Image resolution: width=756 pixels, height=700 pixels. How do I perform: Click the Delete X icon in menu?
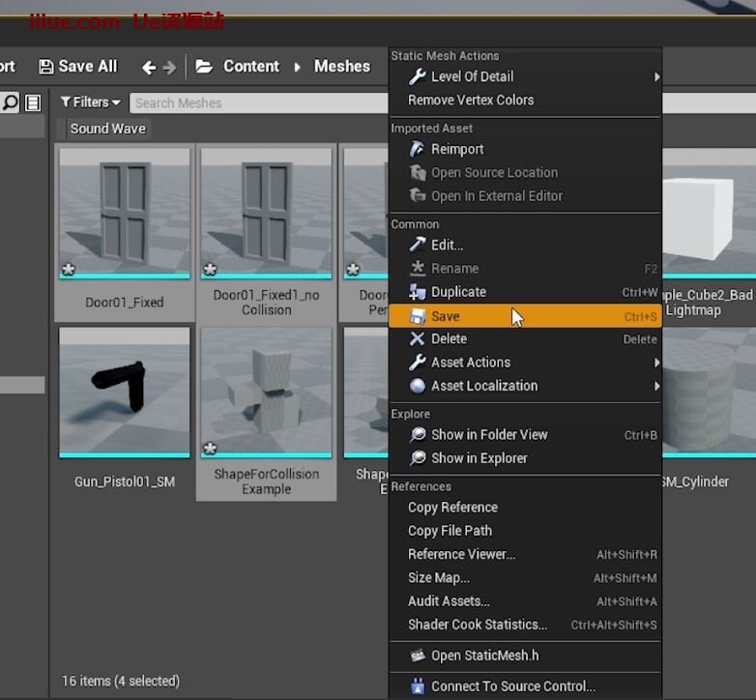[418, 338]
